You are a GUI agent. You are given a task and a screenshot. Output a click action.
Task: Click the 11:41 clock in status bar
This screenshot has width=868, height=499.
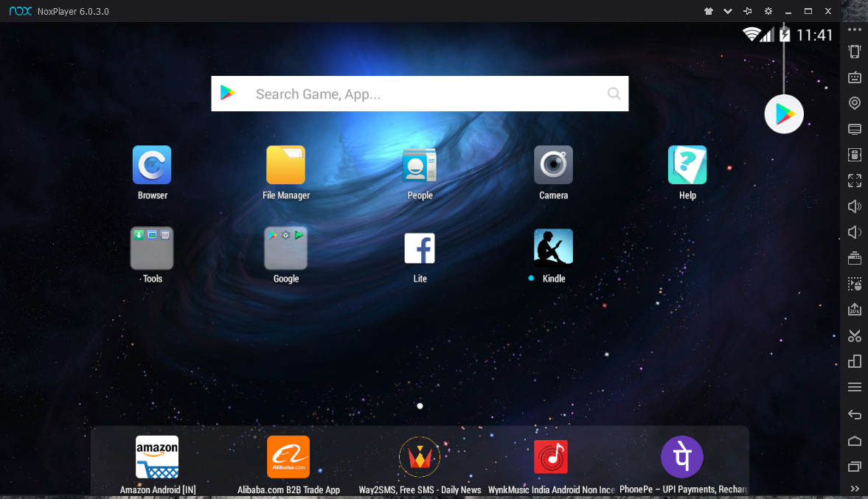pyautogui.click(x=814, y=35)
